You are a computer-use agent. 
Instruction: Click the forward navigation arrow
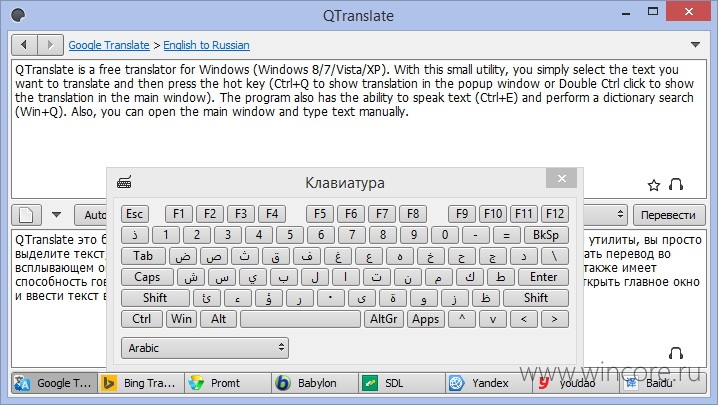(x=50, y=45)
